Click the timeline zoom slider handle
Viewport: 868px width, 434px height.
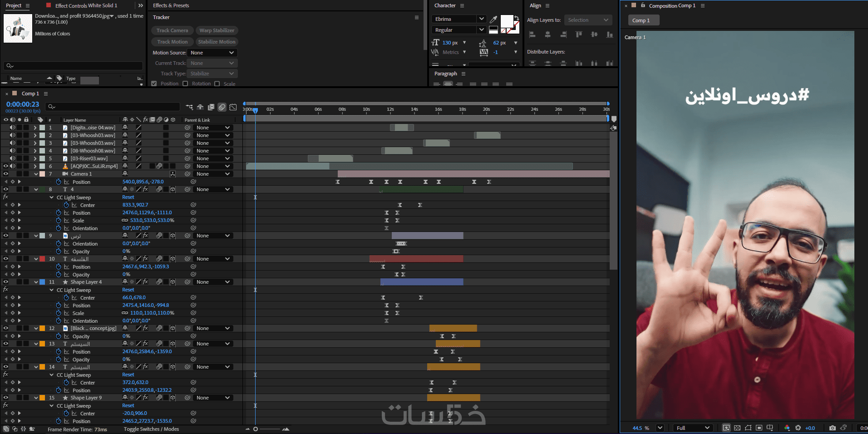[x=256, y=429]
